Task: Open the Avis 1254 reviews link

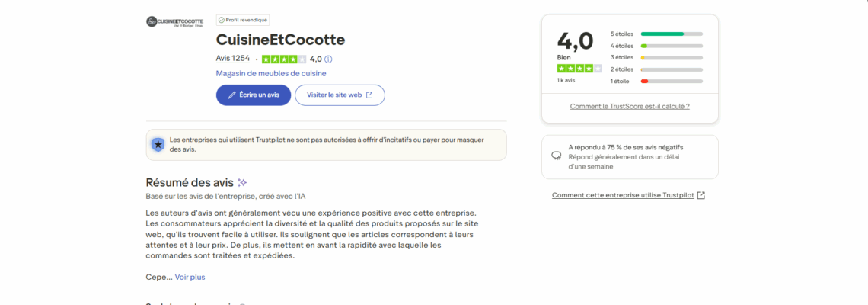Action: tap(233, 59)
